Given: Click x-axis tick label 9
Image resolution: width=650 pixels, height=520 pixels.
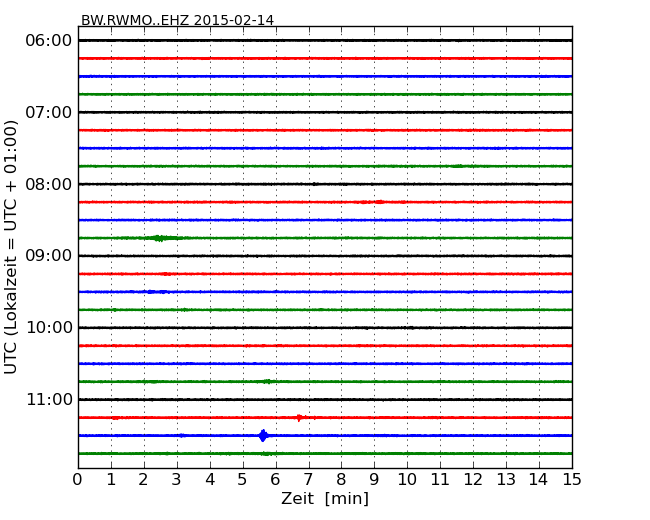Looking at the screenshot, I should [374, 480].
